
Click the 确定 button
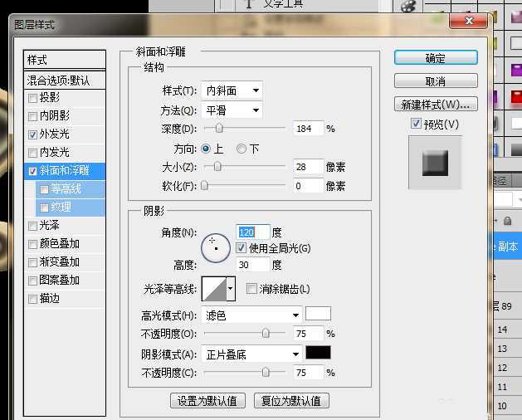point(435,58)
